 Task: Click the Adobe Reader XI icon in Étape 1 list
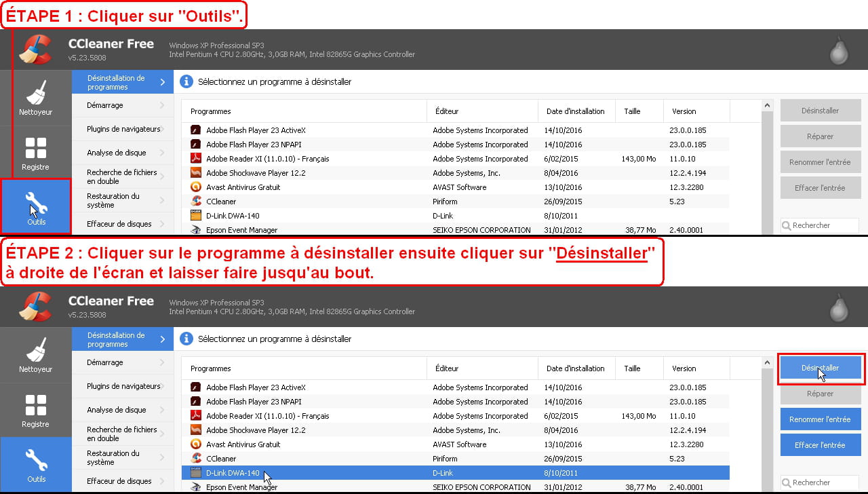pos(196,159)
